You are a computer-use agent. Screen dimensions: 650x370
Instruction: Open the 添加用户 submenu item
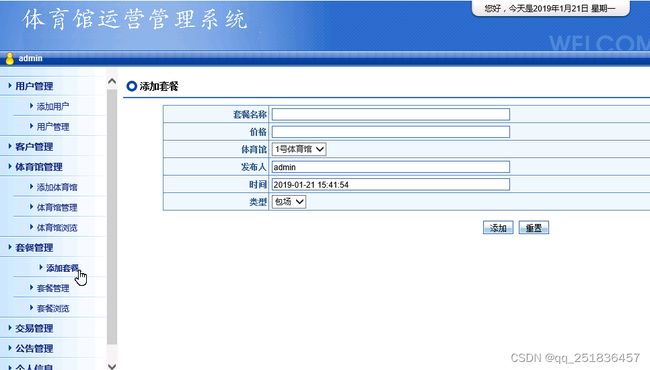[x=53, y=106]
